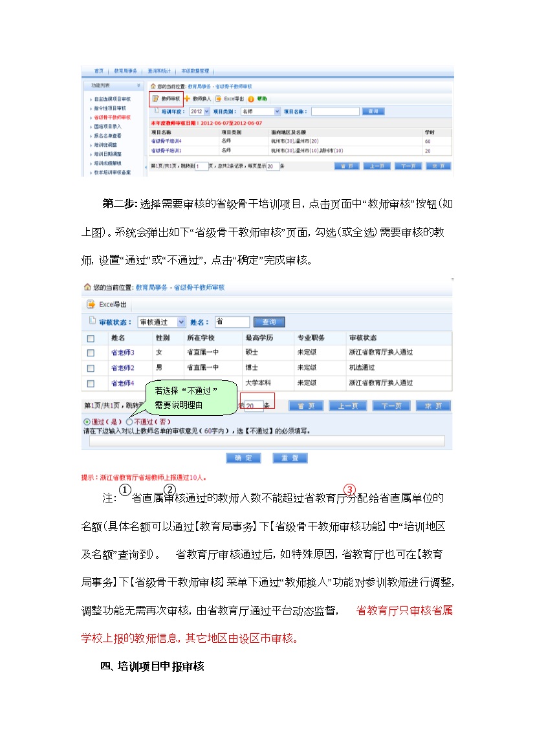The image size is (535, 756).
Task: Check the box for 省老师3
Action: point(91,353)
